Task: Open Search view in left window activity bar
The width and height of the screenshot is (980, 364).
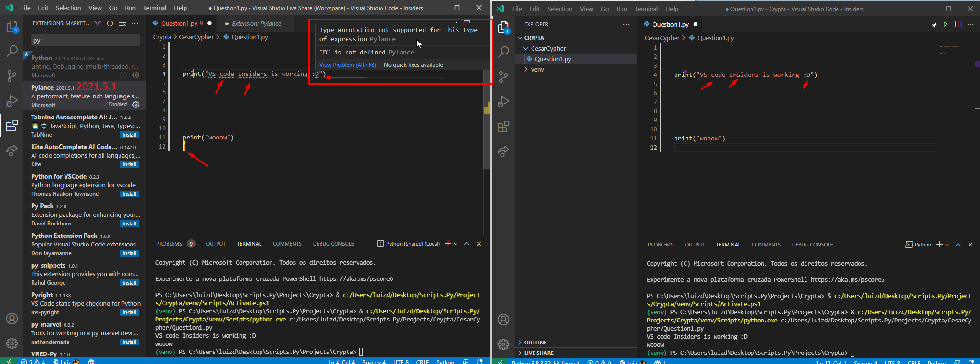Action: 12,51
